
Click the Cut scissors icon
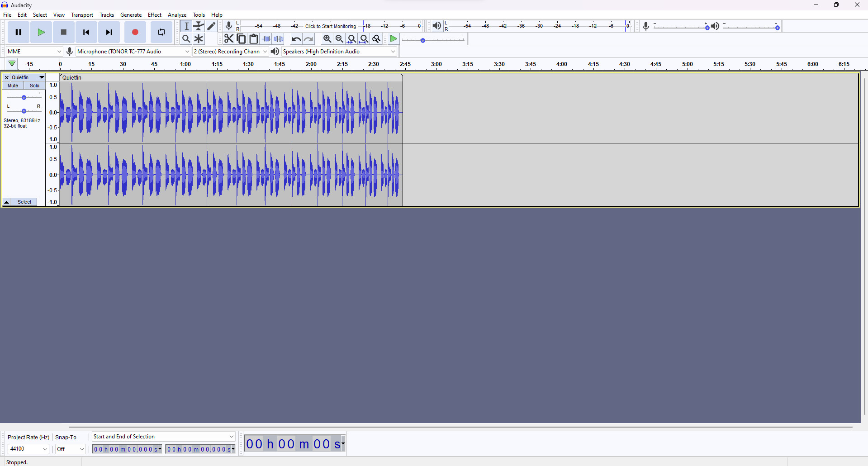[229, 39]
